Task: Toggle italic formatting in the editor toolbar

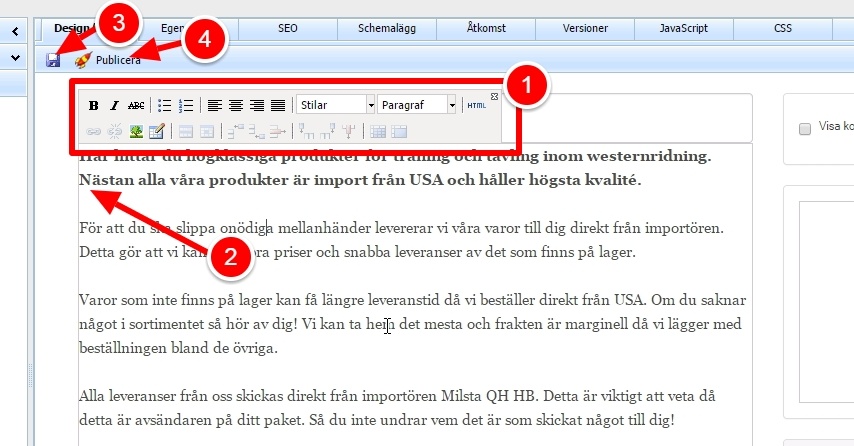Action: tap(114, 105)
